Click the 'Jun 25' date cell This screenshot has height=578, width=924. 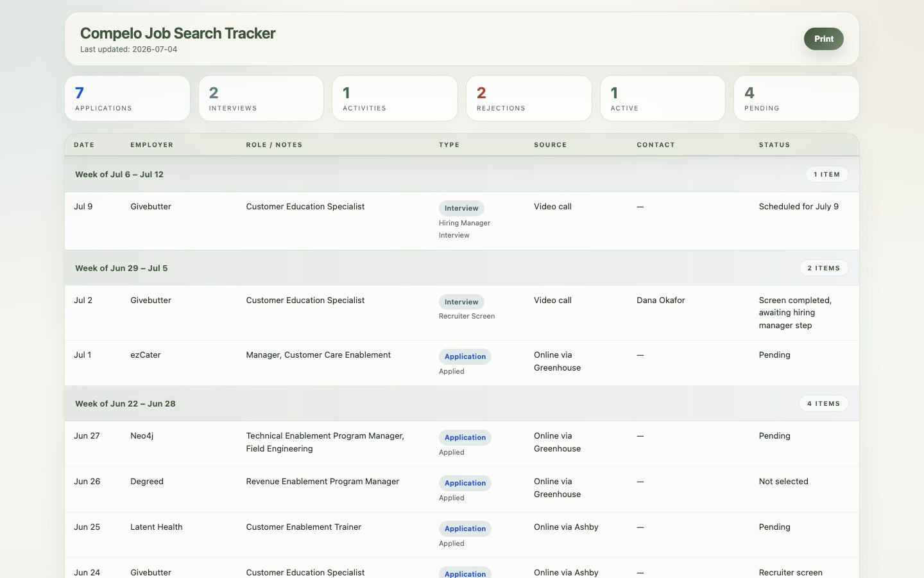coord(87,527)
